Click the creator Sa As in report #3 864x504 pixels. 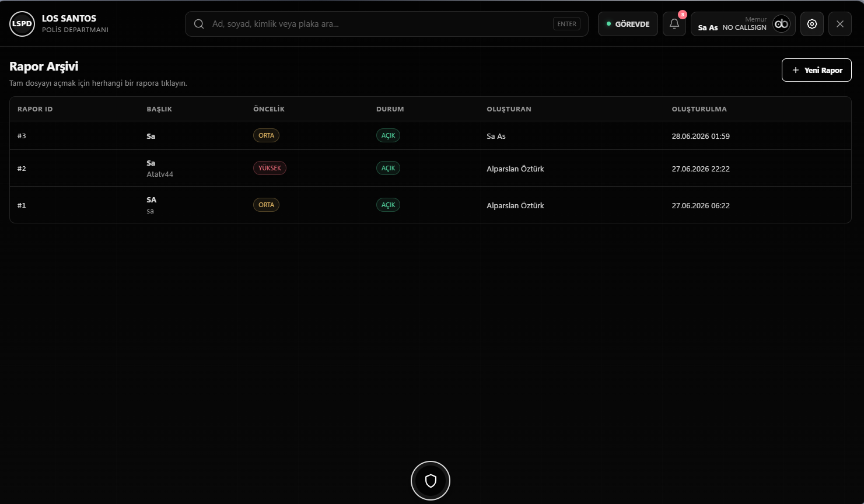[496, 136]
